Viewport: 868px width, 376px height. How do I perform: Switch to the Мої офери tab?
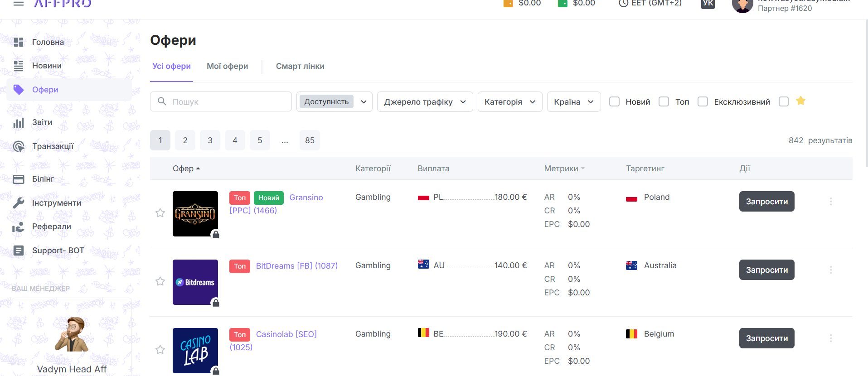[227, 66]
